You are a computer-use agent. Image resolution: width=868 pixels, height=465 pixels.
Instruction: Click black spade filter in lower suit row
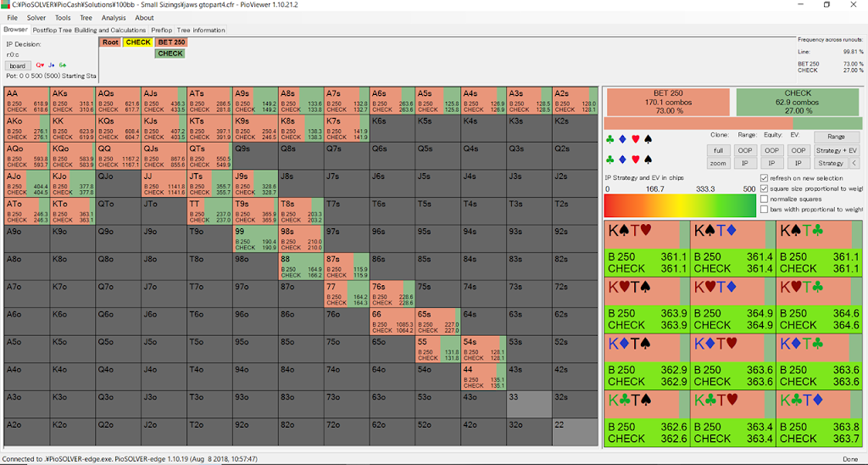(648, 160)
